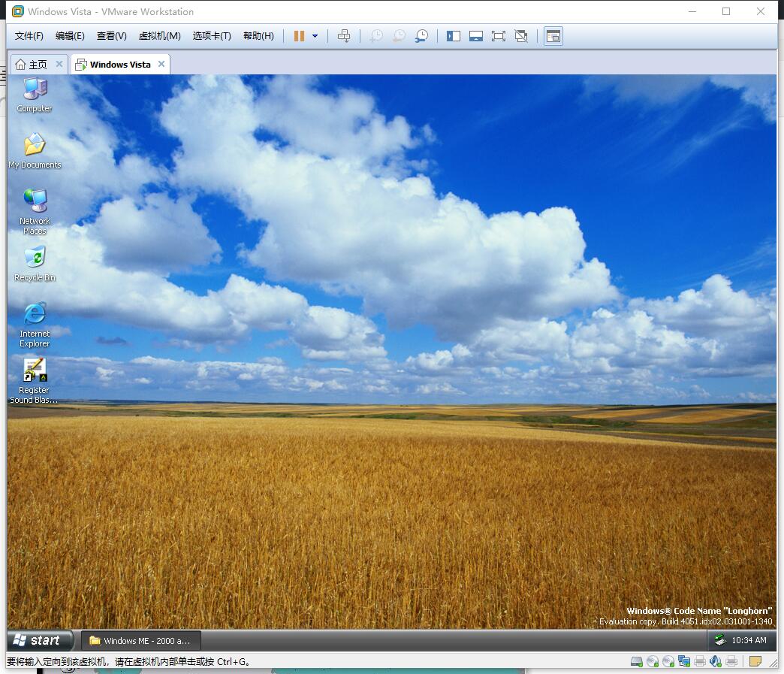Viewport: 784px width, 674px height.
Task: Click the guest tray network connection icon
Action: (x=720, y=639)
